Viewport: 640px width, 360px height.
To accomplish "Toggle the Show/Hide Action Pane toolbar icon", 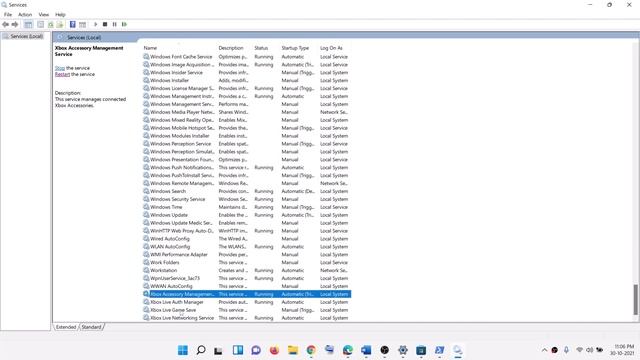I will click(x=82, y=24).
